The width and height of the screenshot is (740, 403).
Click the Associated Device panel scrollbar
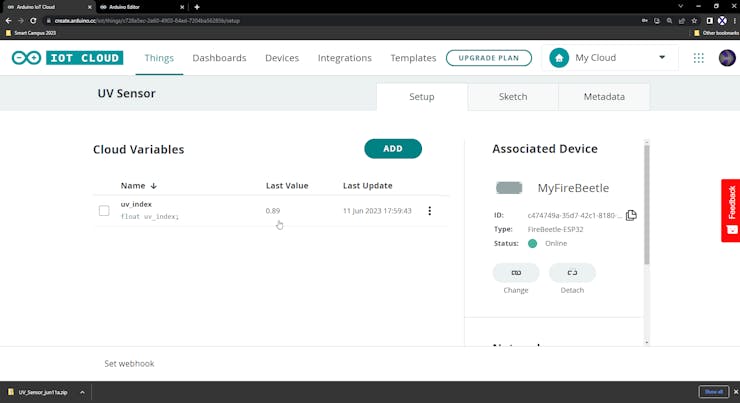(x=647, y=205)
